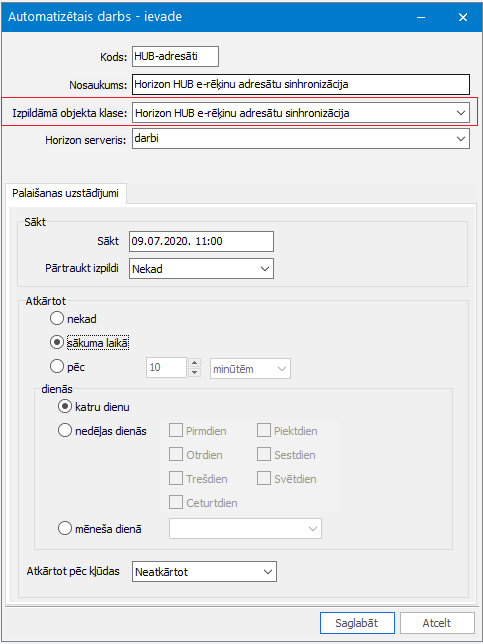Open the Izpildāmā objekta klase dropdown

tap(301, 113)
